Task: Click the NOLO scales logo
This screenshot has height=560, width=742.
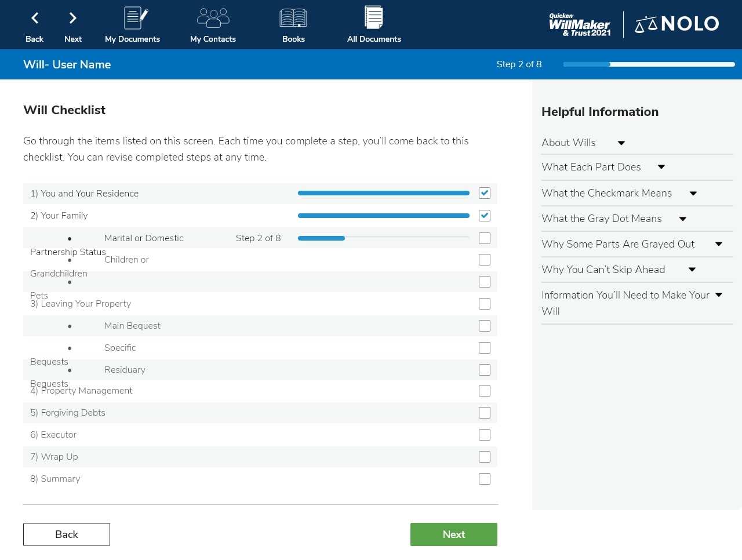Action: pos(677,24)
